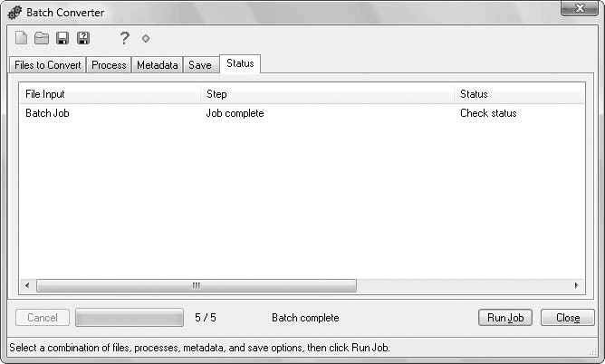Select the Save tab
Screen dimensions: 605x364
[199, 65]
